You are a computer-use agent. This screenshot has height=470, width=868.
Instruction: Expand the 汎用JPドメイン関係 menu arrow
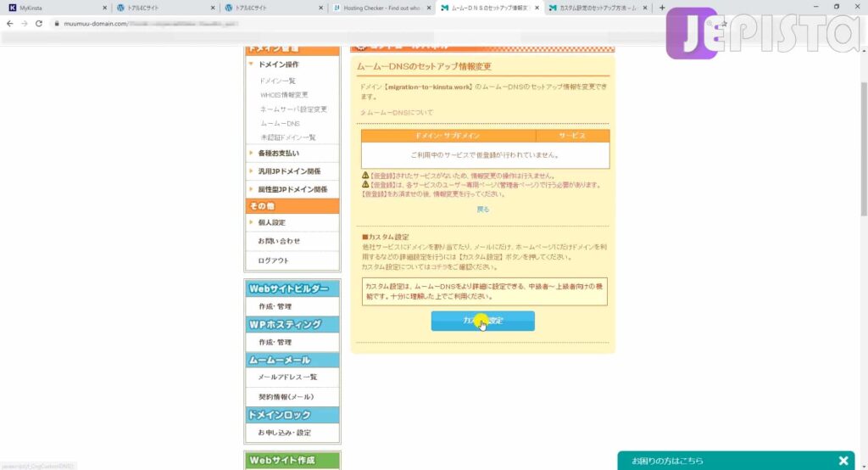[x=251, y=171]
